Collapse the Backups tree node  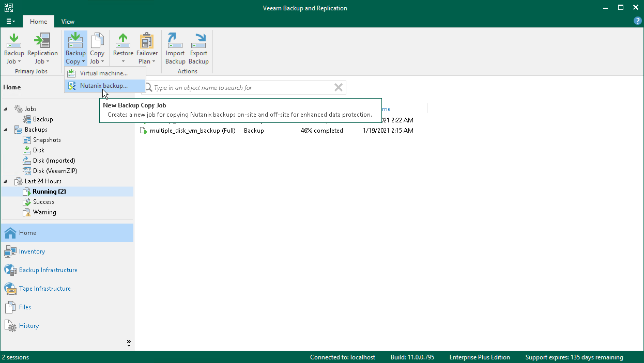tap(6, 130)
